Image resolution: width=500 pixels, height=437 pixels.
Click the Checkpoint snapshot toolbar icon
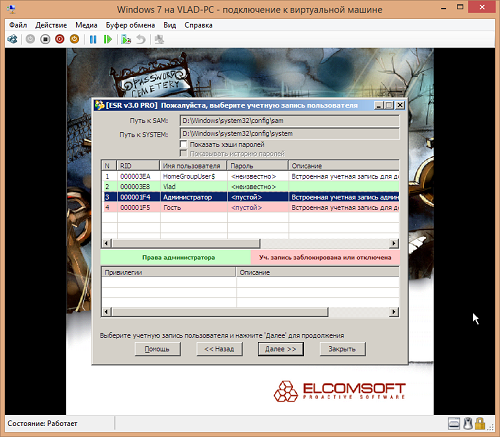click(126, 39)
